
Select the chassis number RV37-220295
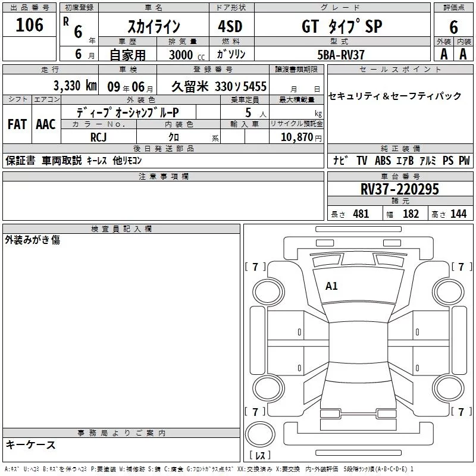pyautogui.click(x=399, y=189)
